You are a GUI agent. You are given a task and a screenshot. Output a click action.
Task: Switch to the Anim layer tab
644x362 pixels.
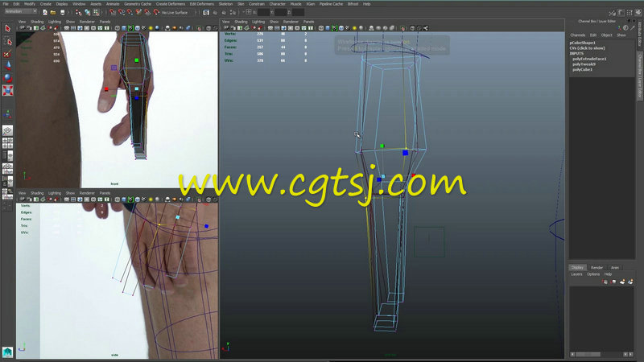pos(614,267)
